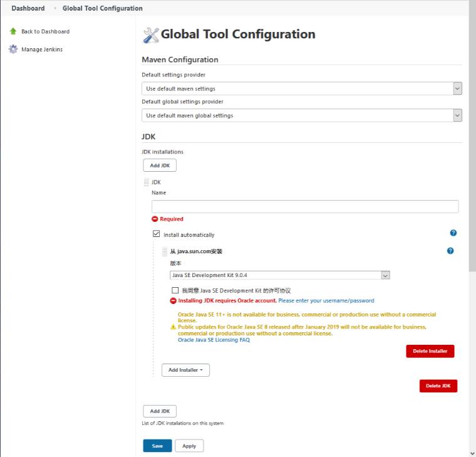476x457 pixels.
Task: Open help for java.sun.com installer
Action: pyautogui.click(x=450, y=251)
